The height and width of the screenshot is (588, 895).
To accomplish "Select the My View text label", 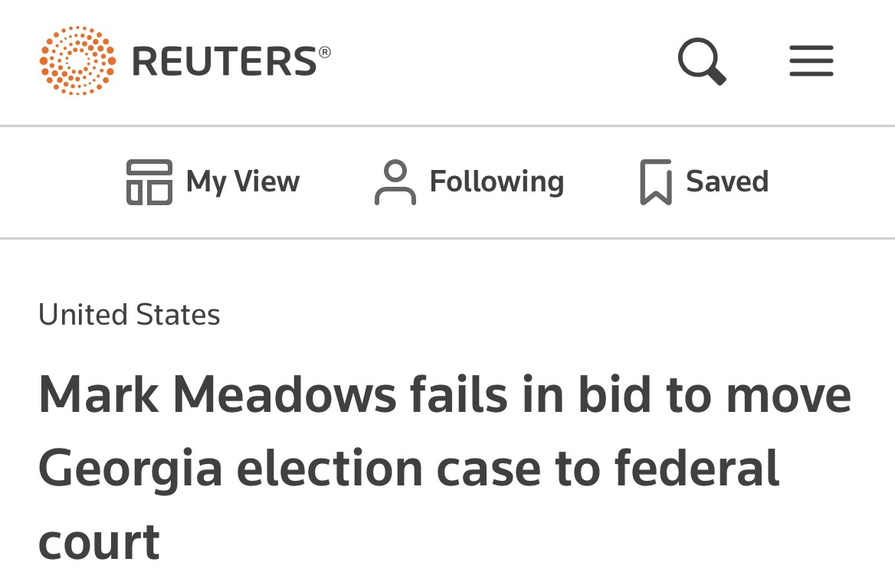I will click(243, 182).
